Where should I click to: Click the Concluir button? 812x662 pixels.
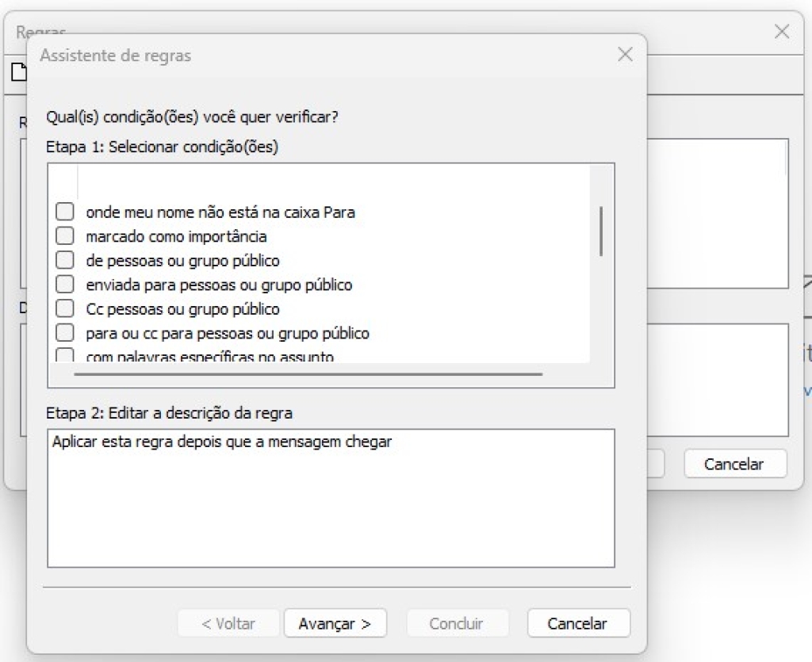pos(456,623)
